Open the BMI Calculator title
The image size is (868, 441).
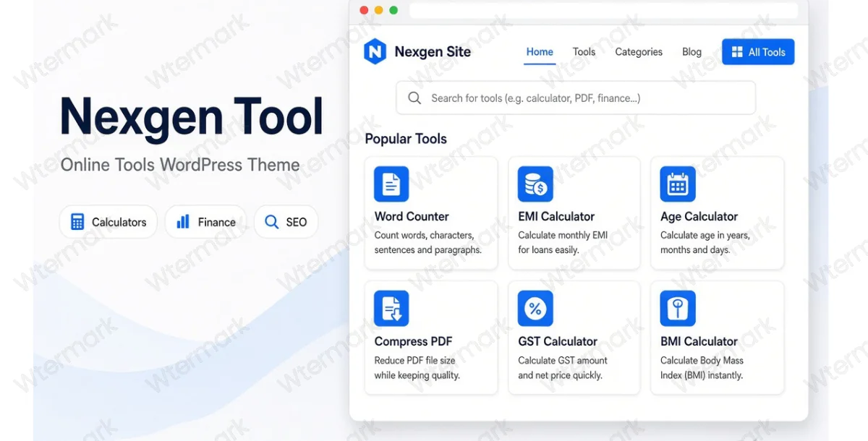tap(699, 341)
